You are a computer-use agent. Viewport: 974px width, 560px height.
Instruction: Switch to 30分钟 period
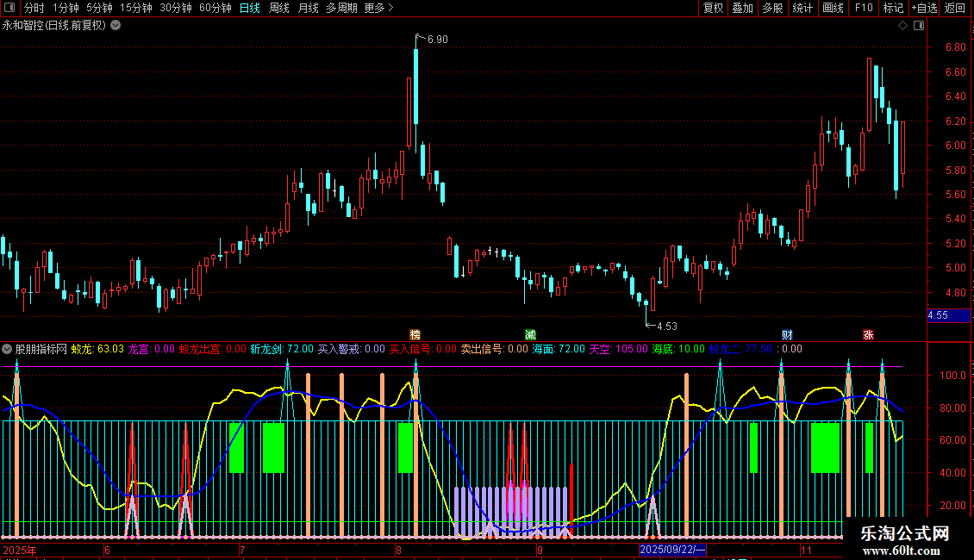click(x=175, y=8)
